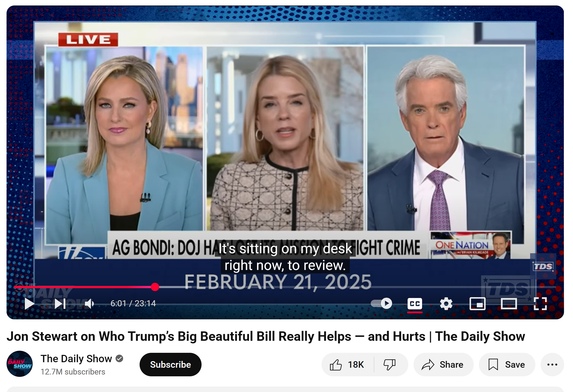Click the video title text
This screenshot has height=392, width=573.
pos(266,336)
